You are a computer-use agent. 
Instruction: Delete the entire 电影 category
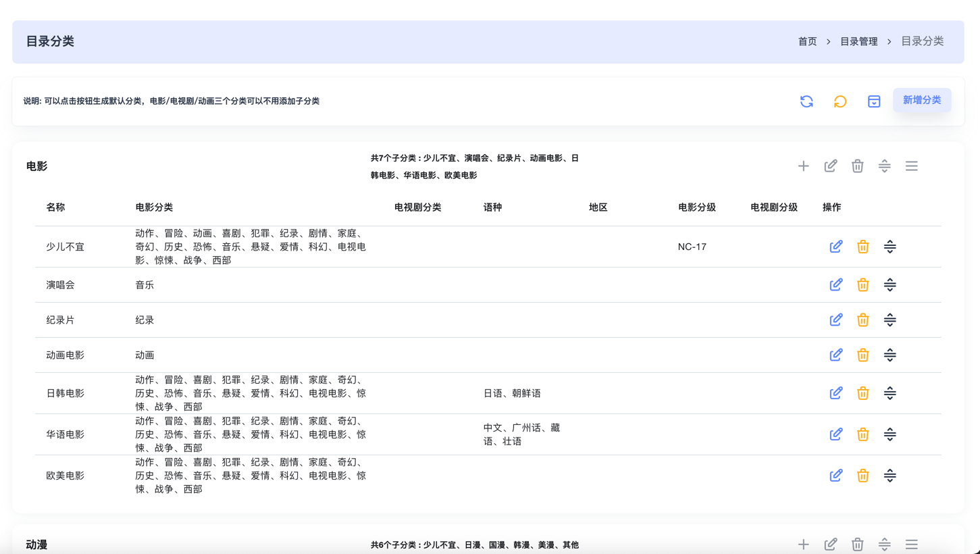(x=857, y=166)
